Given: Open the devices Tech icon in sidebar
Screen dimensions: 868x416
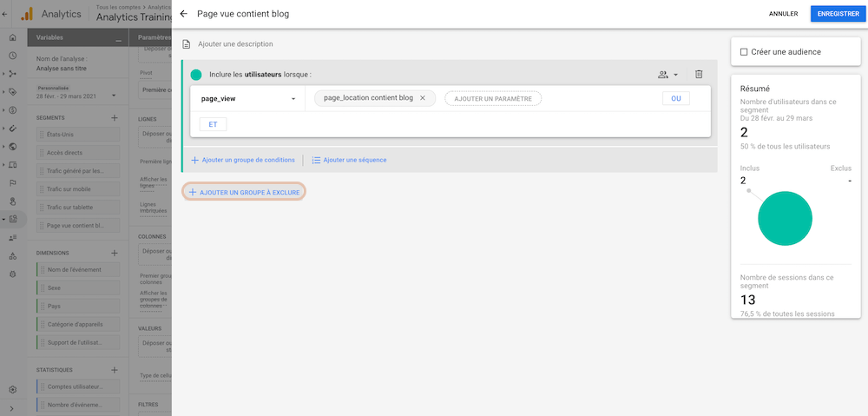Looking at the screenshot, I should tap(13, 164).
